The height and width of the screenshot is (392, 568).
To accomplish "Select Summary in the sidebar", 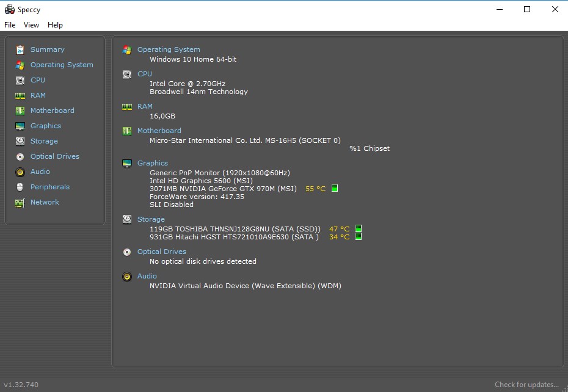I will [x=48, y=49].
